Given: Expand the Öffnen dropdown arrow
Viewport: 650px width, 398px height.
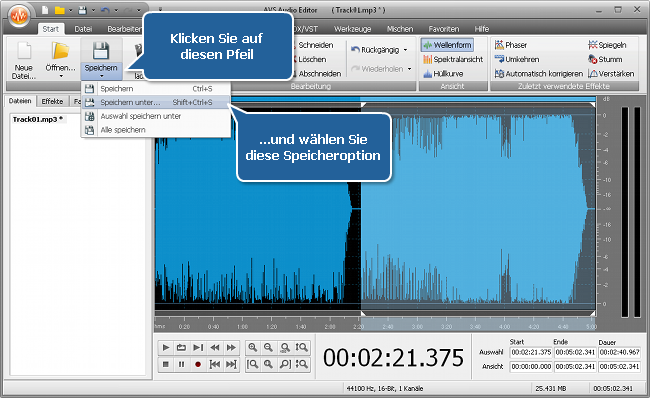Looking at the screenshot, I should click(x=61, y=76).
